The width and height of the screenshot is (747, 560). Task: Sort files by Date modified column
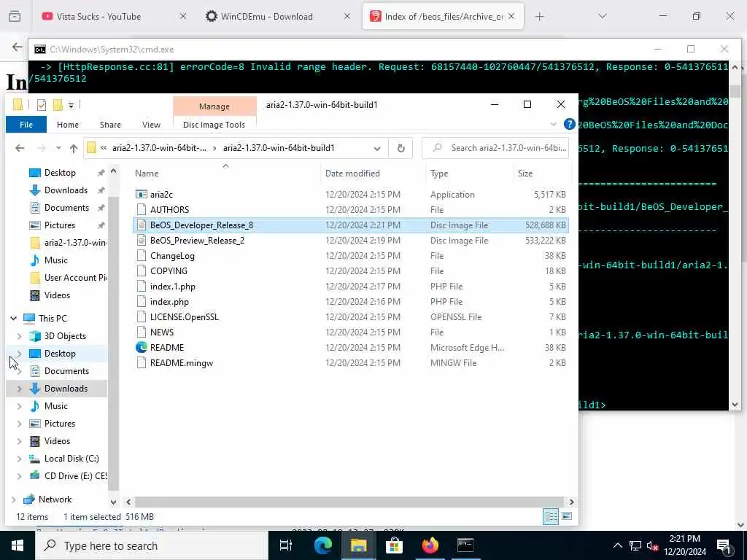tap(352, 174)
